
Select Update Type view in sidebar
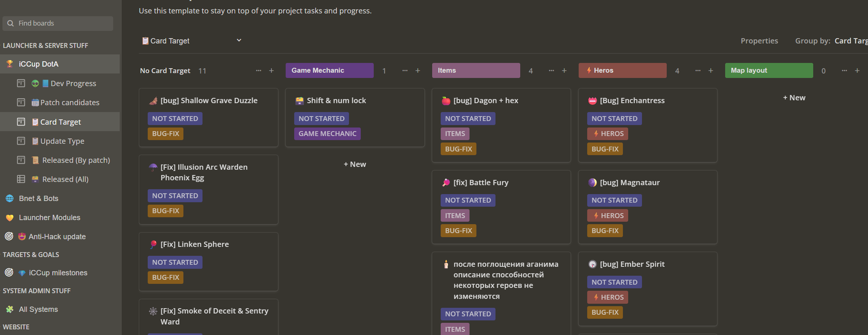click(x=62, y=141)
